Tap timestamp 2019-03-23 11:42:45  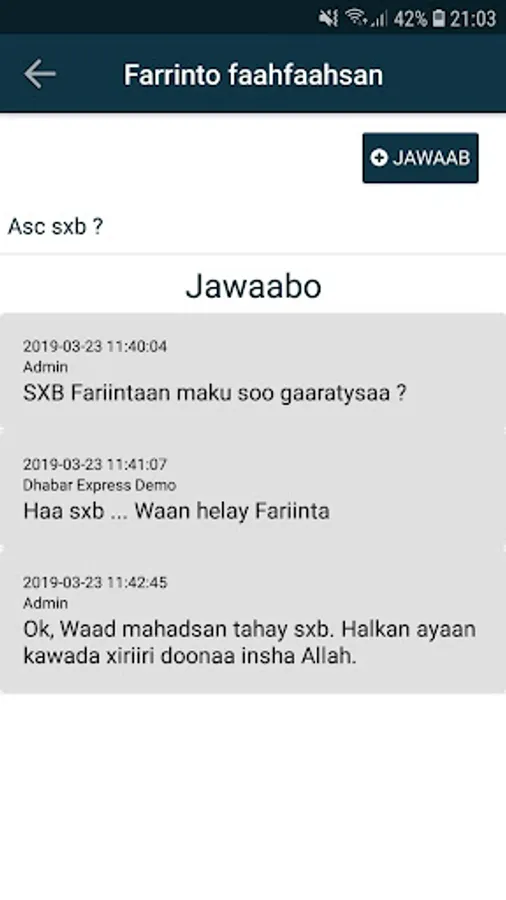click(95, 582)
